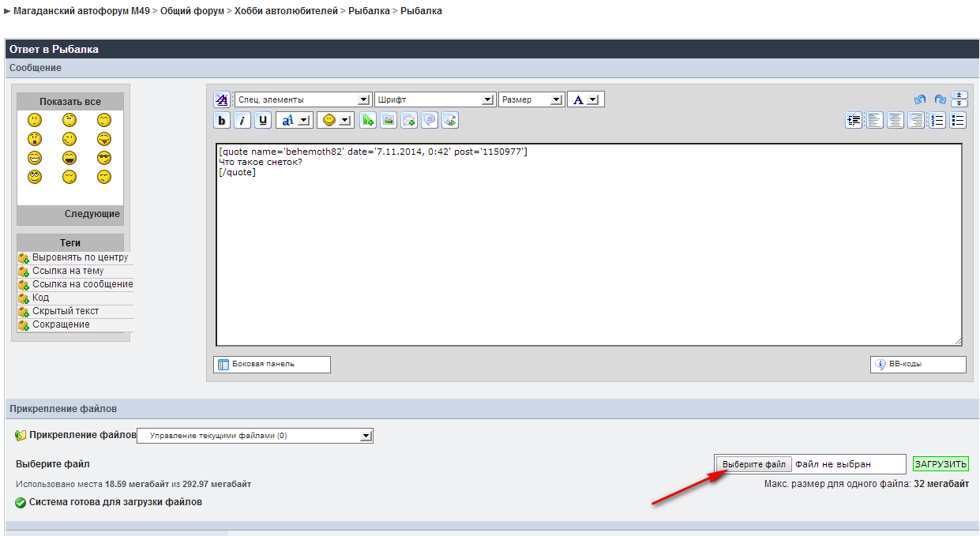Open Хобби автолюбителей breadcrumb link
This screenshot has width=980, height=536.
click(286, 11)
